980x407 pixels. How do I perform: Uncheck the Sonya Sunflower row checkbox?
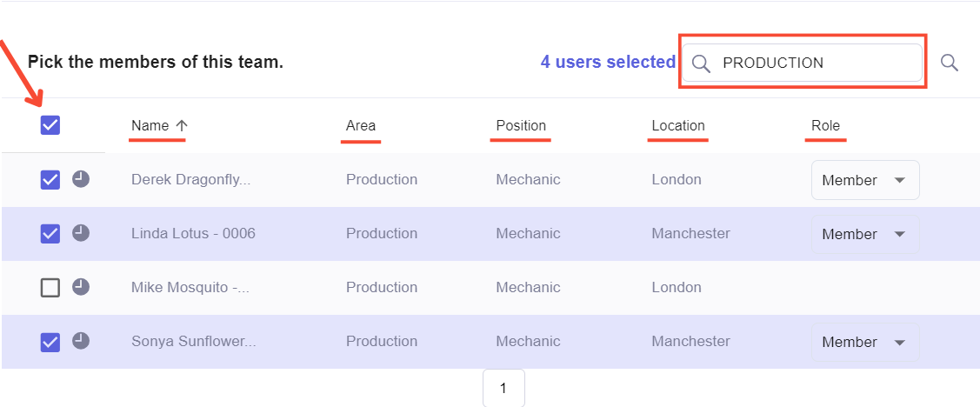pyautogui.click(x=50, y=342)
